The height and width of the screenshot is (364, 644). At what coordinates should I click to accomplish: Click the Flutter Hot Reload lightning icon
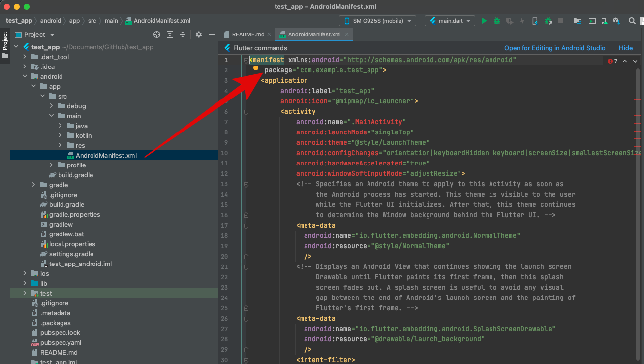pyautogui.click(x=522, y=21)
